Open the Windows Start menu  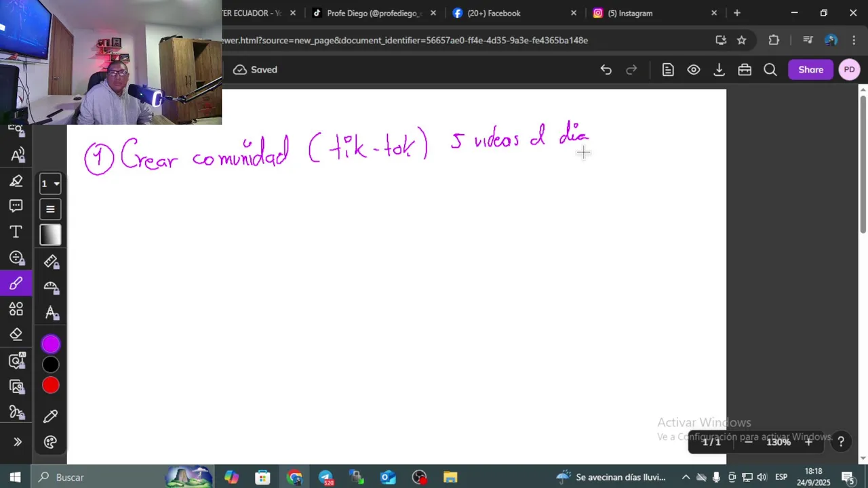click(15, 477)
